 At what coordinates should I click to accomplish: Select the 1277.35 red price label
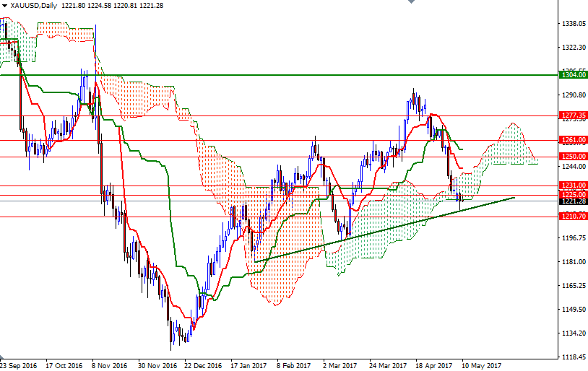[573, 115]
